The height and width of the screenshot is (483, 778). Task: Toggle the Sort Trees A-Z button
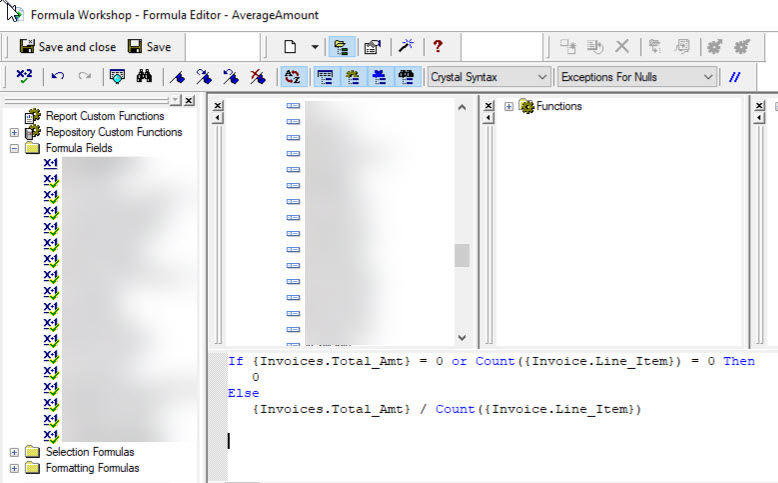pyautogui.click(x=293, y=77)
